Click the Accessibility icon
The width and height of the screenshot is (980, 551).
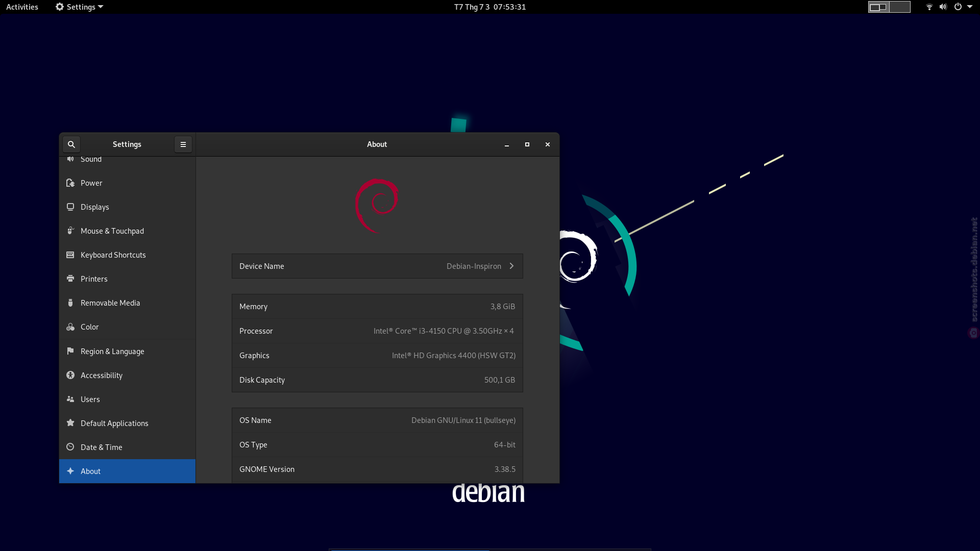(70, 375)
